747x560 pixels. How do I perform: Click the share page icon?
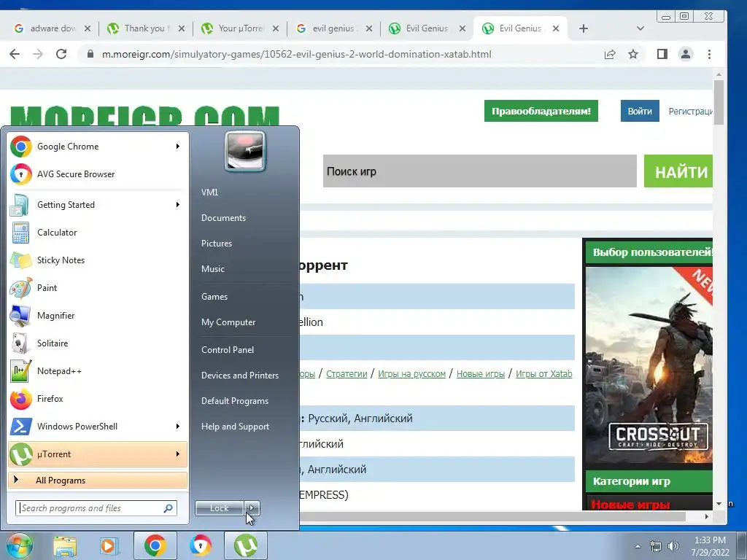[x=610, y=54]
